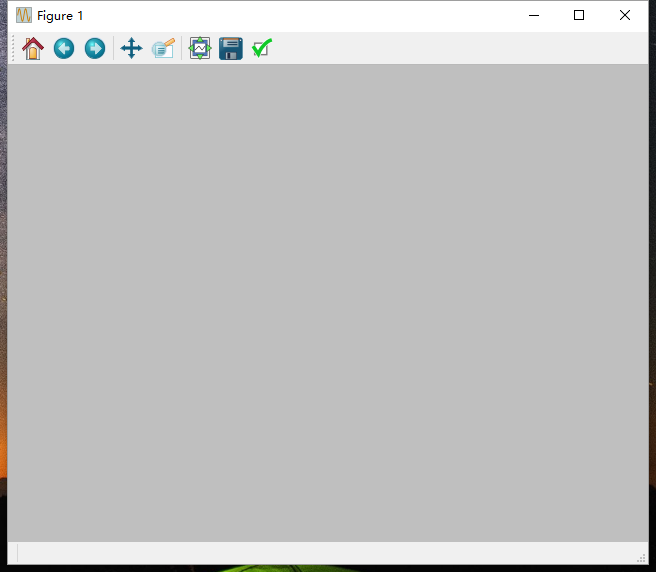656x572 pixels.
Task: Click the Figure 1 window icon
Action: [x=24, y=15]
